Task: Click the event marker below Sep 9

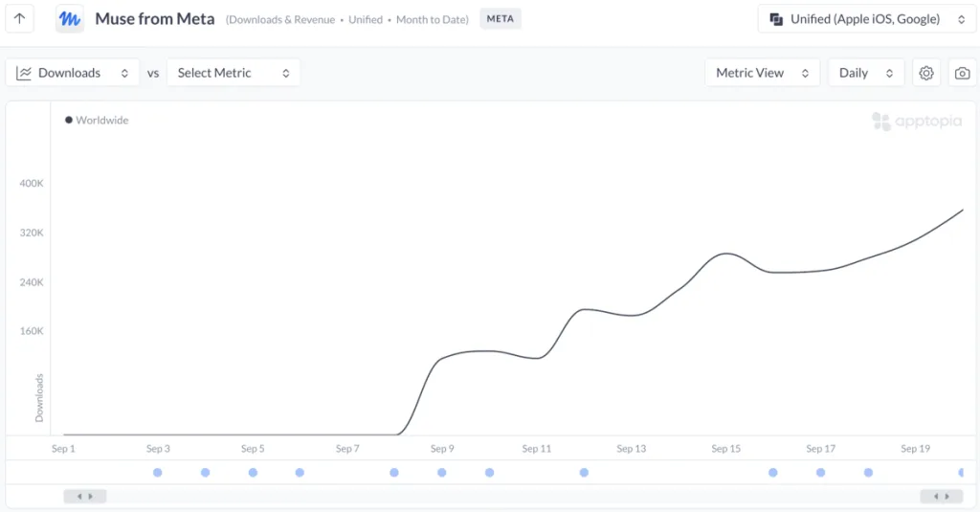Action: pyautogui.click(x=442, y=473)
